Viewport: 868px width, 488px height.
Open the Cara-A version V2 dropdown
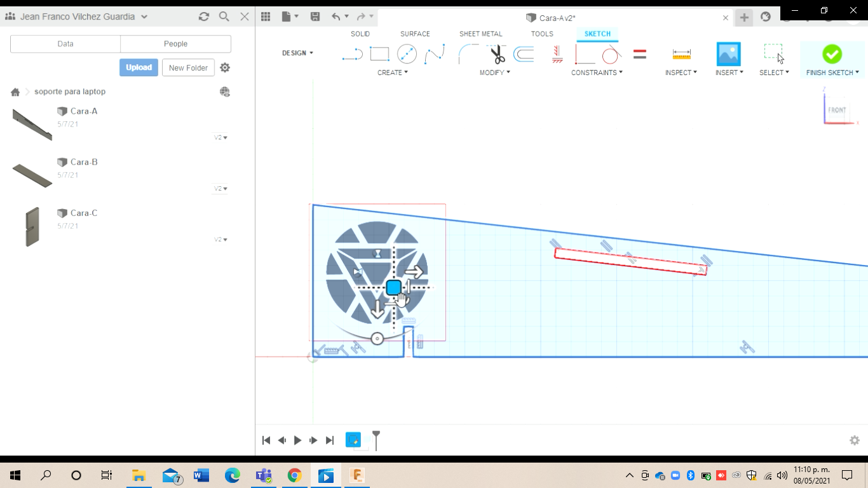coord(220,137)
